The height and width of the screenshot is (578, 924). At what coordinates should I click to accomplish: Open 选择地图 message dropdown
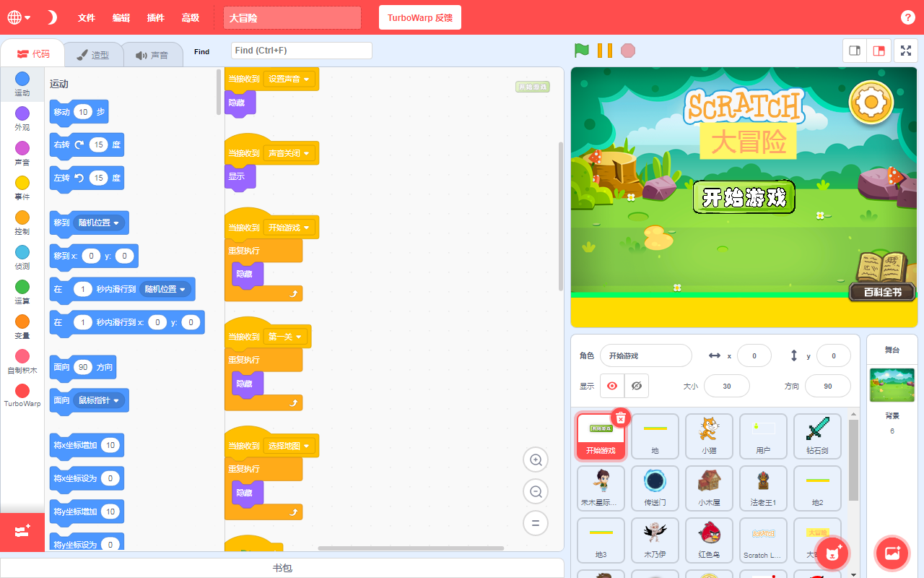point(289,446)
